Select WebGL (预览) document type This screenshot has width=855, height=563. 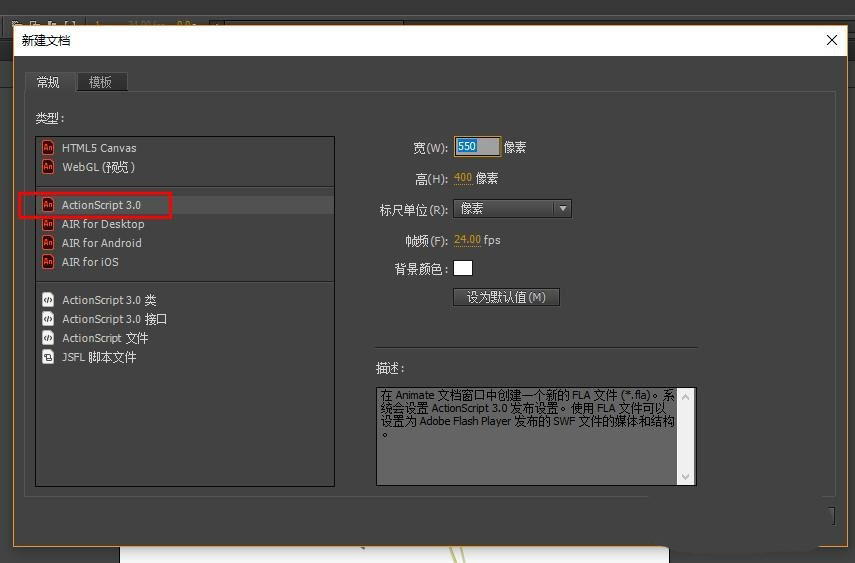(x=185, y=166)
